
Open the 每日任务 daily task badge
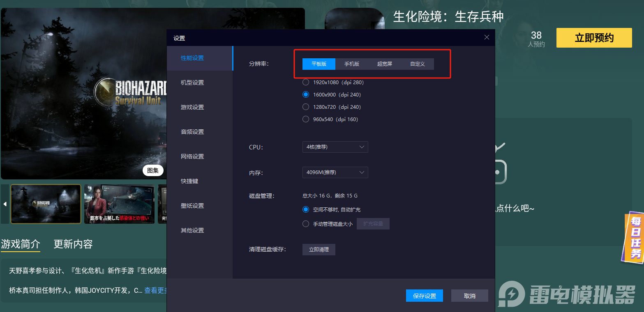[634, 237]
